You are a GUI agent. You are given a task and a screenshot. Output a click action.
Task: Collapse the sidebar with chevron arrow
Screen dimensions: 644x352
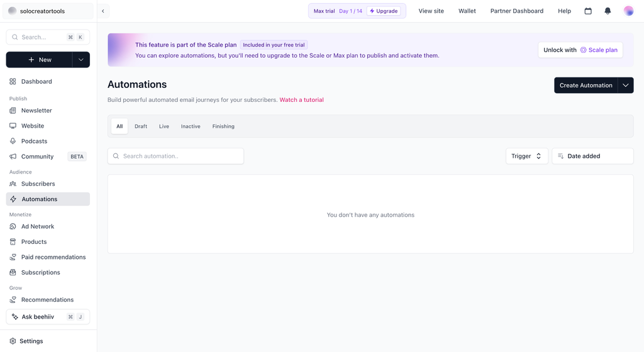point(103,11)
